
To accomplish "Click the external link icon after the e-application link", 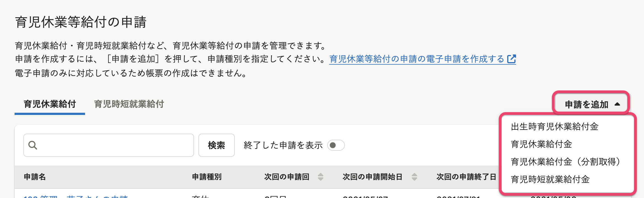I will (x=511, y=59).
